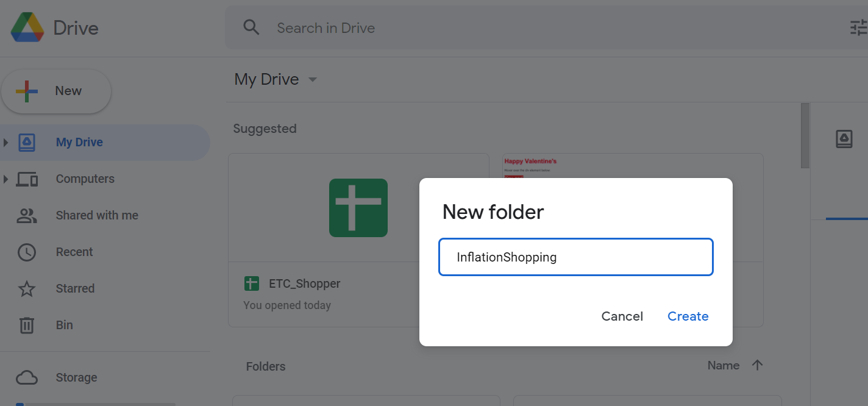
Task: Click the Suggested heading
Action: click(x=265, y=129)
